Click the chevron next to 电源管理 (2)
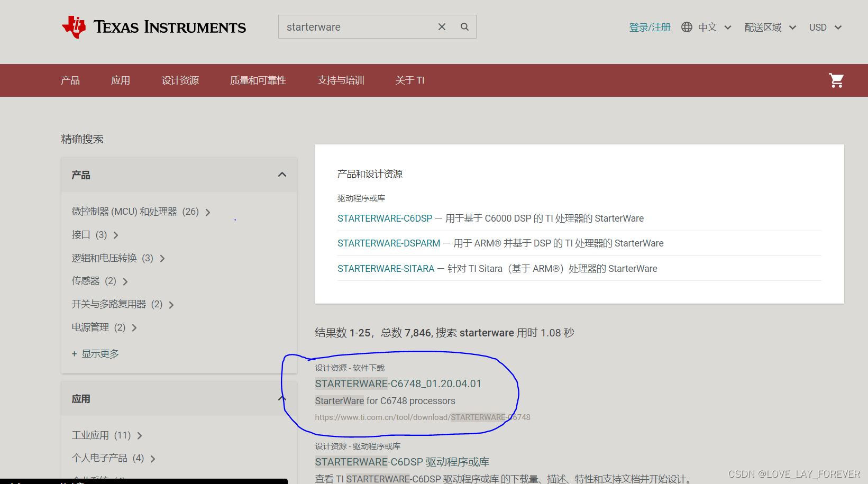 [x=134, y=328]
